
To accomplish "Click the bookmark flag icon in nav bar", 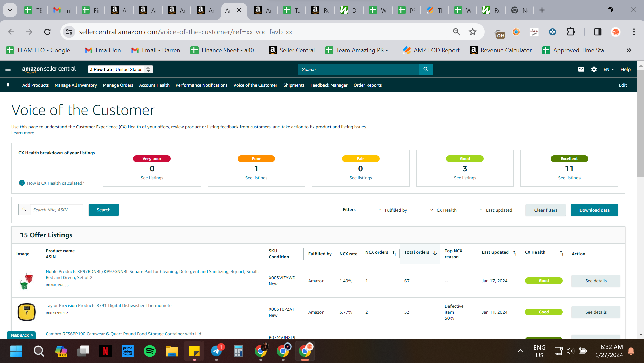I will 8,85.
